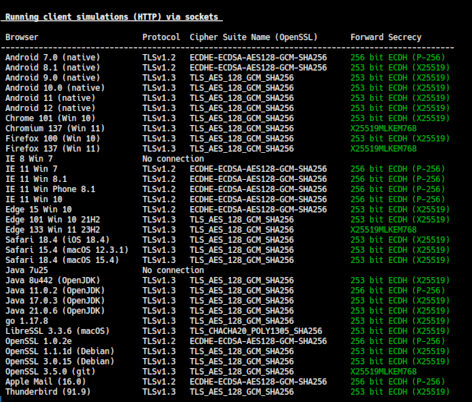472x402 pixels.
Task: Click 256 bit ECDH (P-256) in Java 11.0.2 row
Action: [398, 290]
